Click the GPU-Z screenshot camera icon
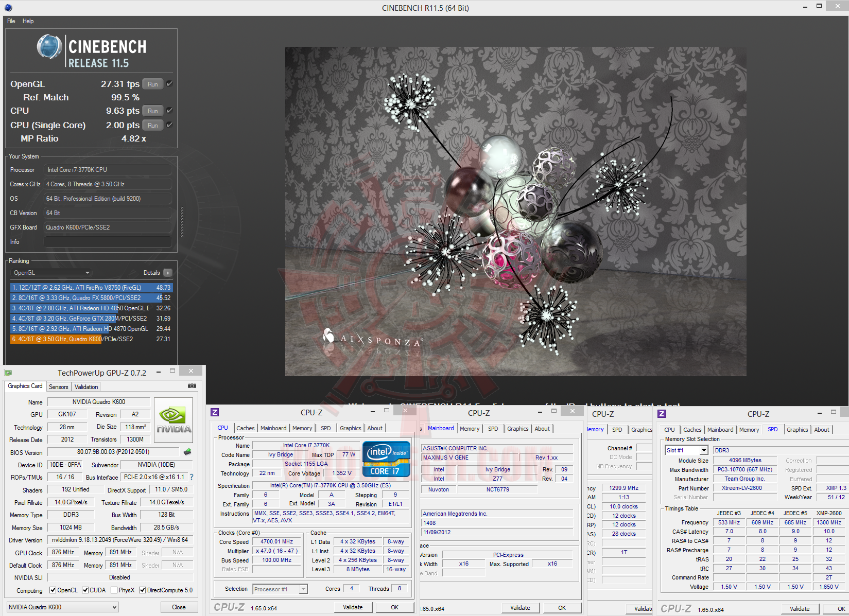This screenshot has width=849, height=616. click(192, 385)
